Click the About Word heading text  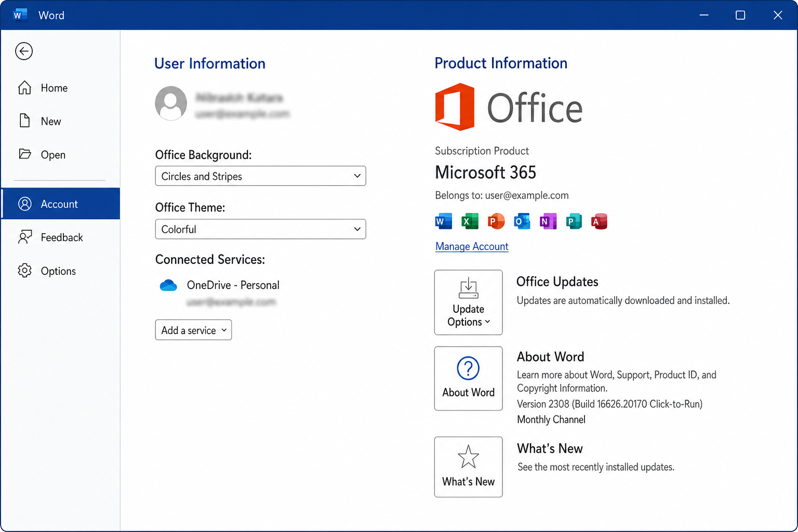click(x=550, y=357)
